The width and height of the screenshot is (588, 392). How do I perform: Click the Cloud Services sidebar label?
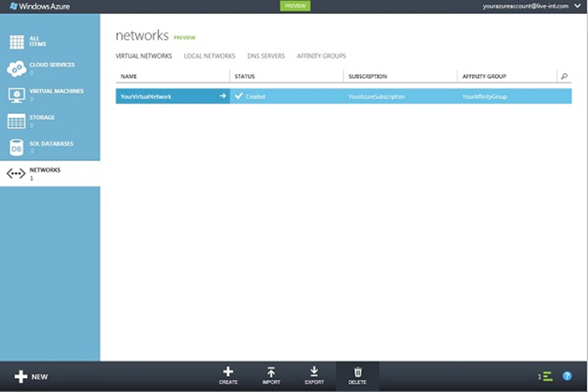click(x=51, y=65)
